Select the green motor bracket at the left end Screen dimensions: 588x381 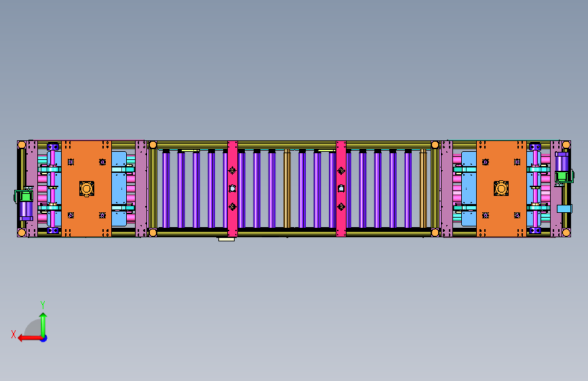[x=23, y=196]
